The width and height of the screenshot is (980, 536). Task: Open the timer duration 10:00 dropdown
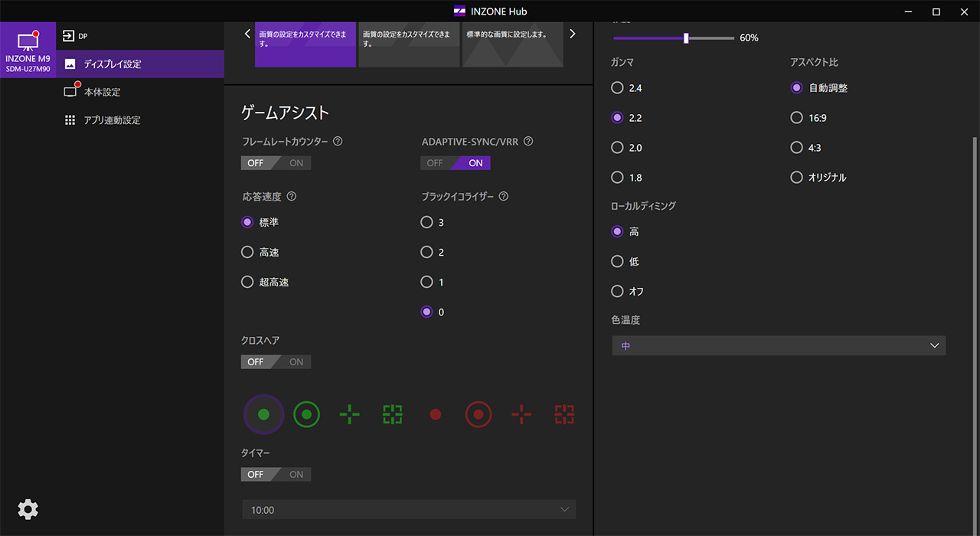tap(408, 510)
